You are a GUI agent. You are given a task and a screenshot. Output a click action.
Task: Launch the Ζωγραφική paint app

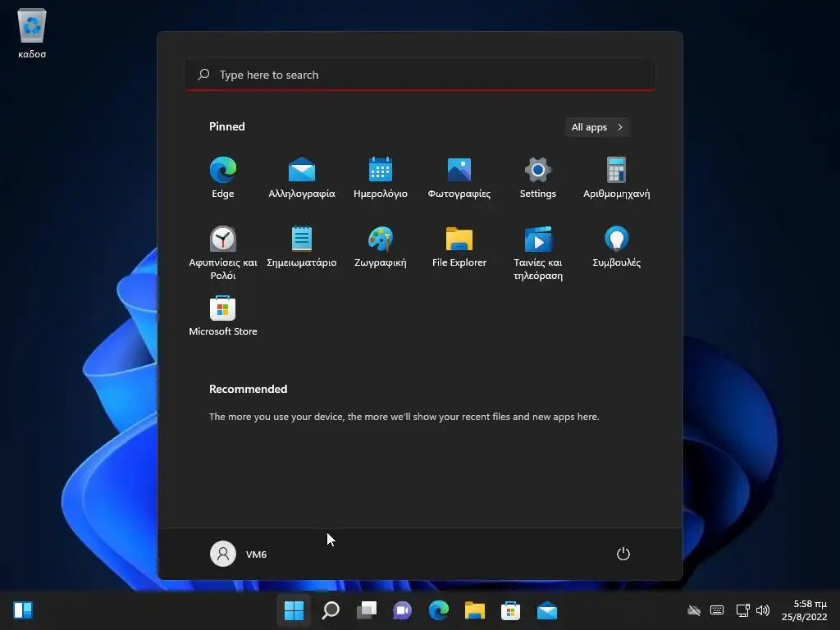pyautogui.click(x=381, y=247)
